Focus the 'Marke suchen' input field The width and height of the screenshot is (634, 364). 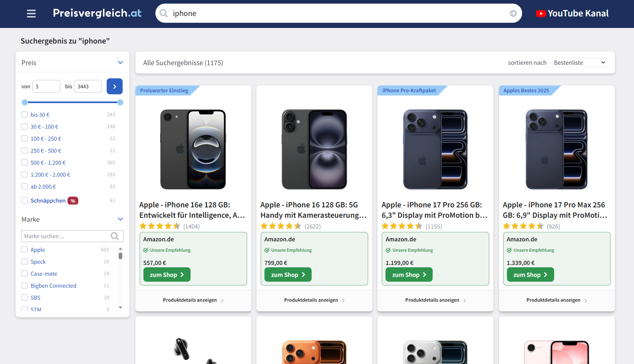(x=67, y=236)
